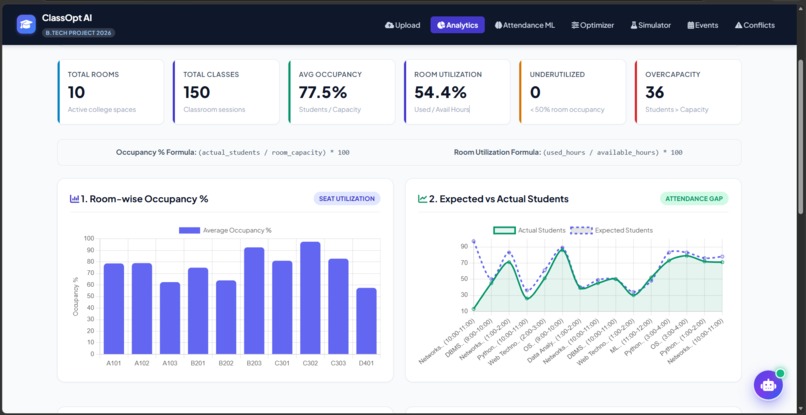Select the Overcapacity 36 card
This screenshot has width=806, height=415.
click(688, 92)
